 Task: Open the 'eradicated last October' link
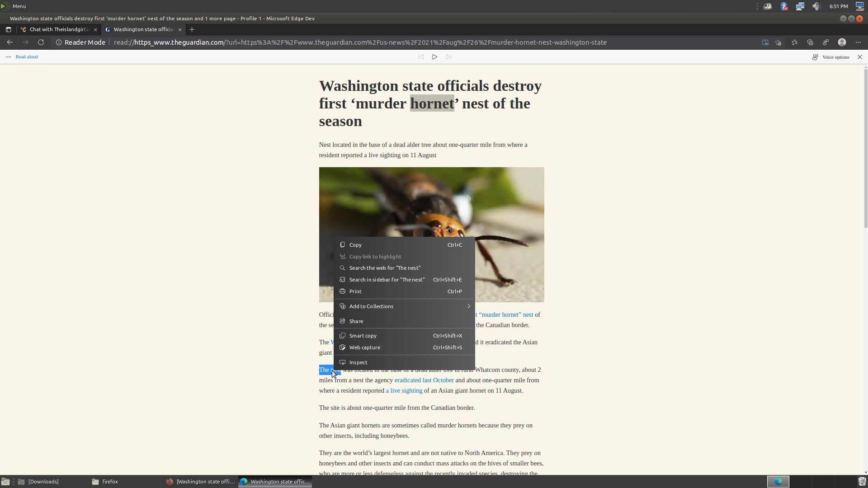coord(424,380)
